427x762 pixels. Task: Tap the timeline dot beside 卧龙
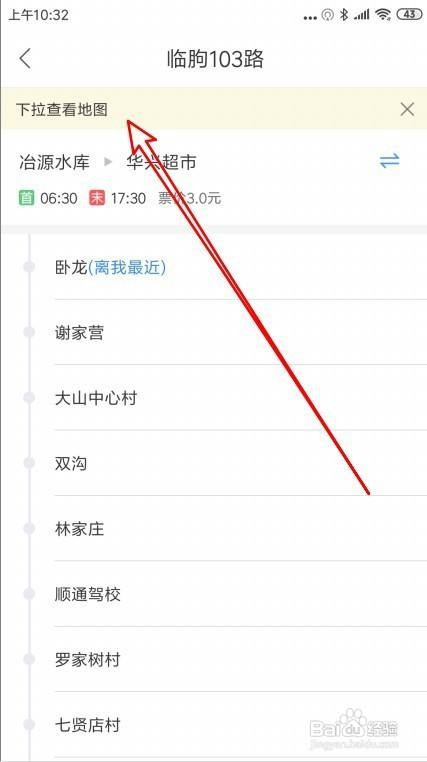tap(29, 267)
